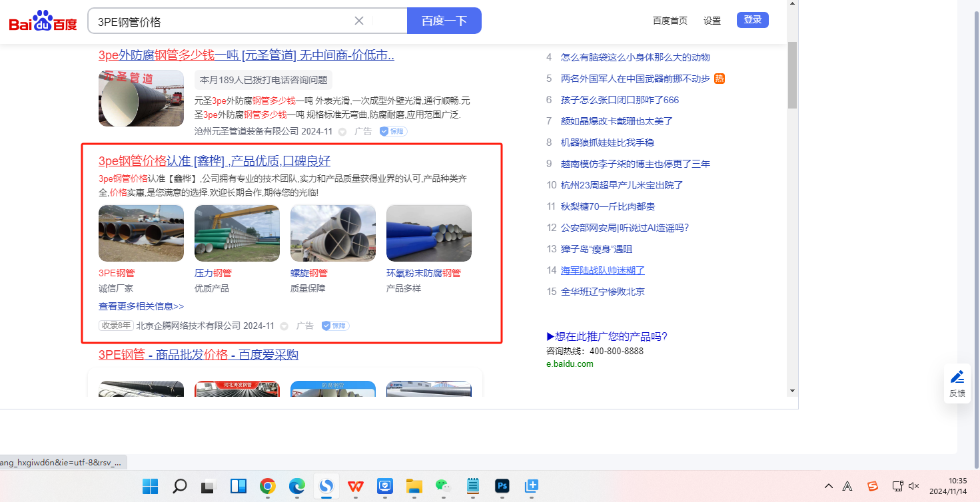
Task: Open hot search 獐子岛"瘦身"遇阻
Action: click(x=596, y=249)
